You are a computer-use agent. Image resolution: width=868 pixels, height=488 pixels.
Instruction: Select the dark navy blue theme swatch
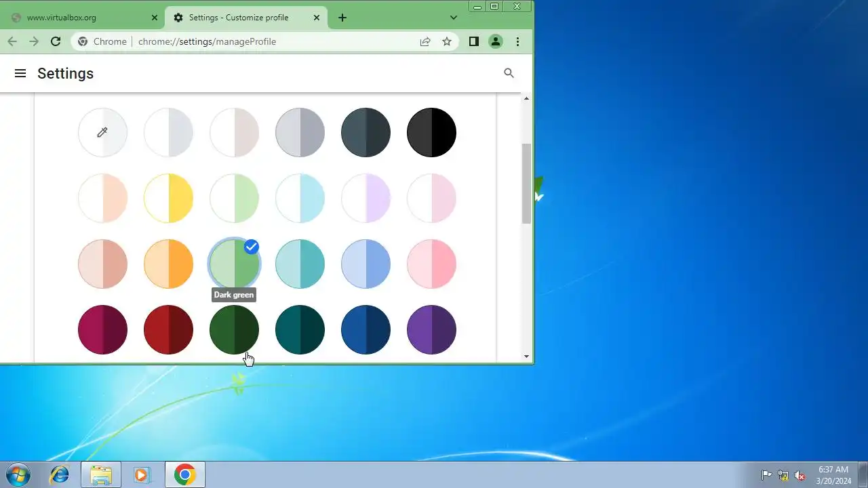pyautogui.click(x=366, y=329)
